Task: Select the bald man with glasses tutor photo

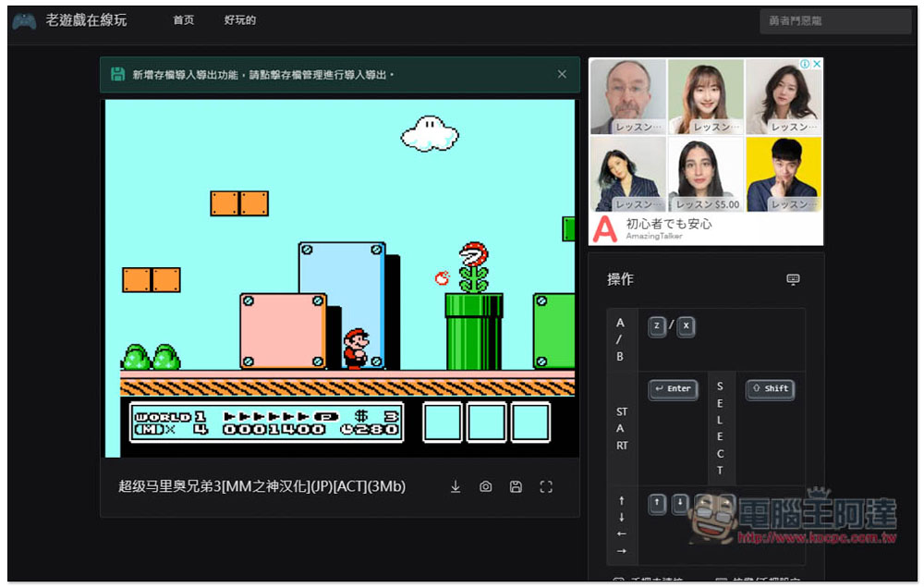Action: click(x=628, y=97)
